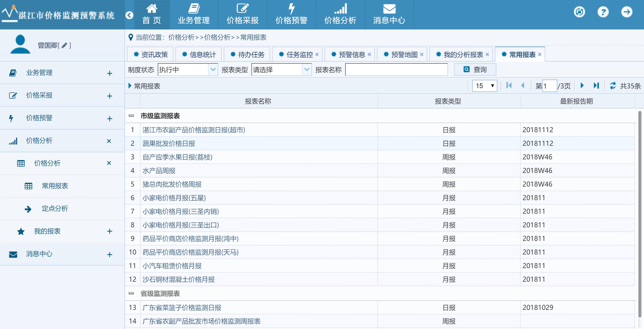Click the 价格预警 lightning icon in top navigation
Image resolution: width=644 pixels, height=329 pixels.
click(x=291, y=9)
